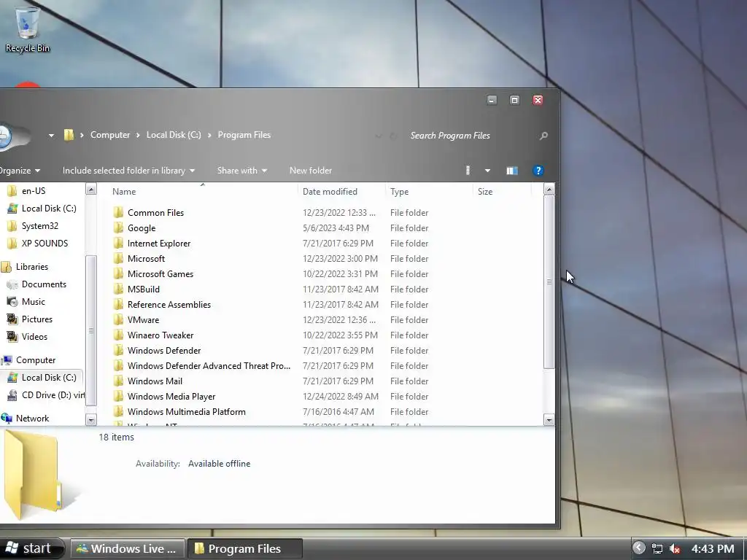Select the Google folder icon
The image size is (747, 560).
pyautogui.click(x=119, y=227)
